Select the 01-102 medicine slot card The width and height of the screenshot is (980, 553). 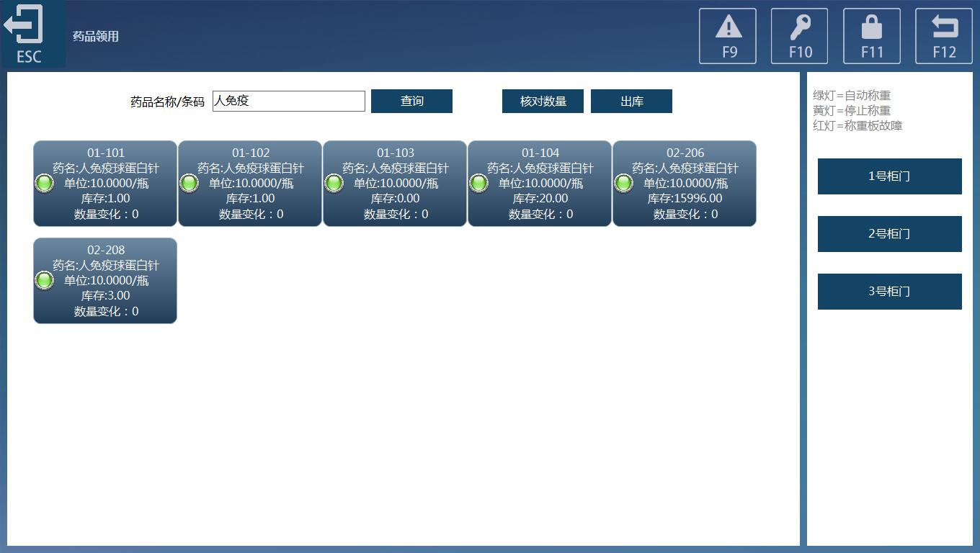250,184
